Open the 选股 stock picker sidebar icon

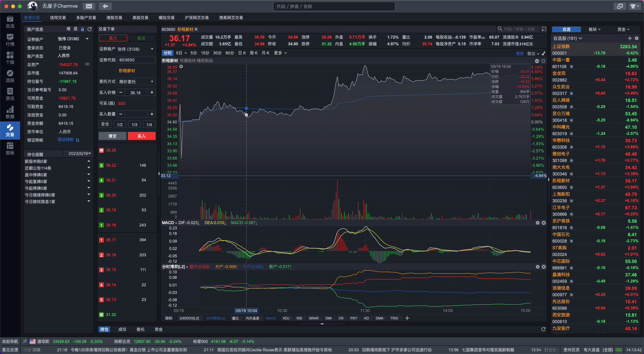click(x=10, y=76)
